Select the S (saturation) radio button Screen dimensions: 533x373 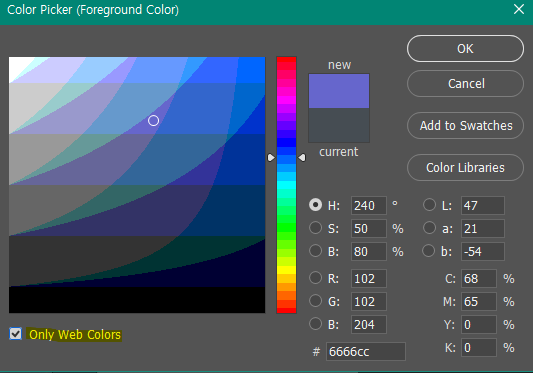[x=315, y=228]
